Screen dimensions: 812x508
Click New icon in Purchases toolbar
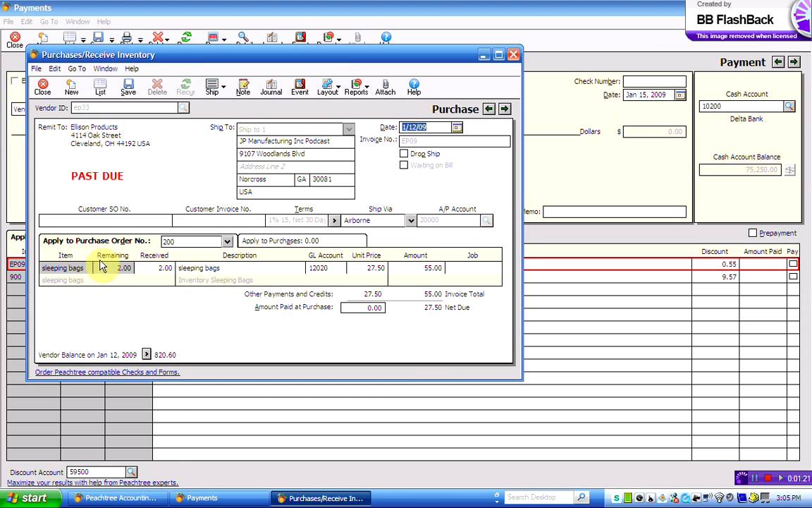71,87
